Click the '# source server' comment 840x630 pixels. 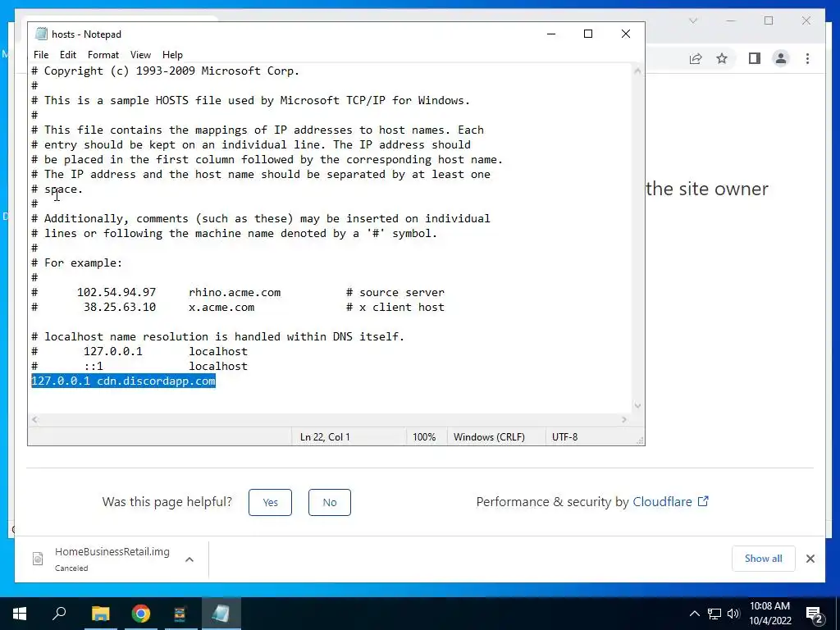[395, 293]
